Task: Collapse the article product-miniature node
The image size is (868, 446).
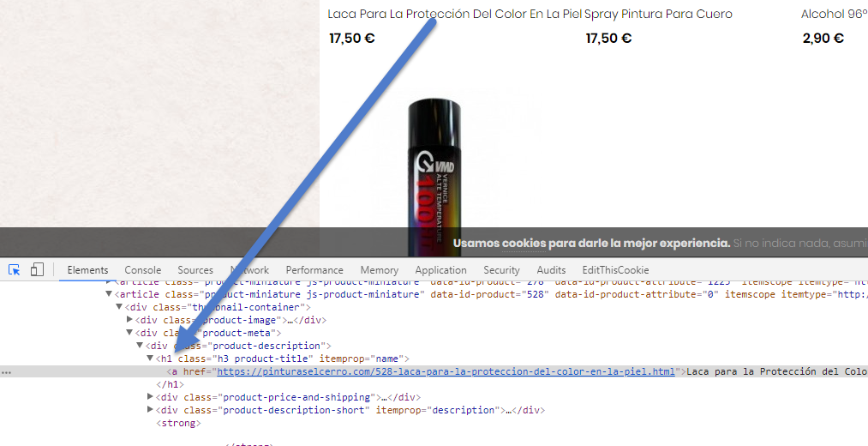Action: 109,294
